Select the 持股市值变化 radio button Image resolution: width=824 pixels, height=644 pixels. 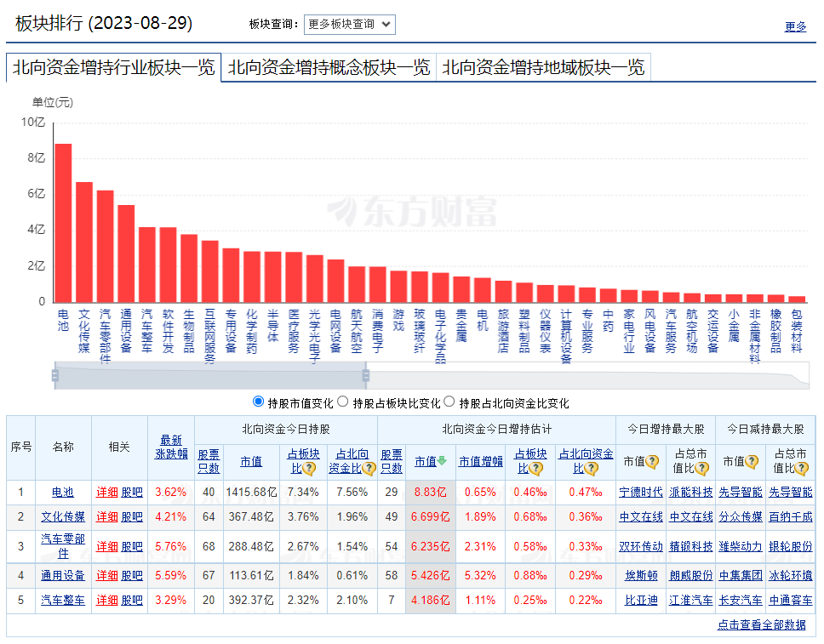(259, 402)
